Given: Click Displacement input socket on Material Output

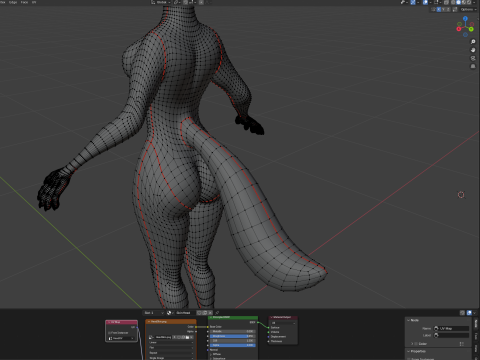Looking at the screenshot, I should (268, 337).
